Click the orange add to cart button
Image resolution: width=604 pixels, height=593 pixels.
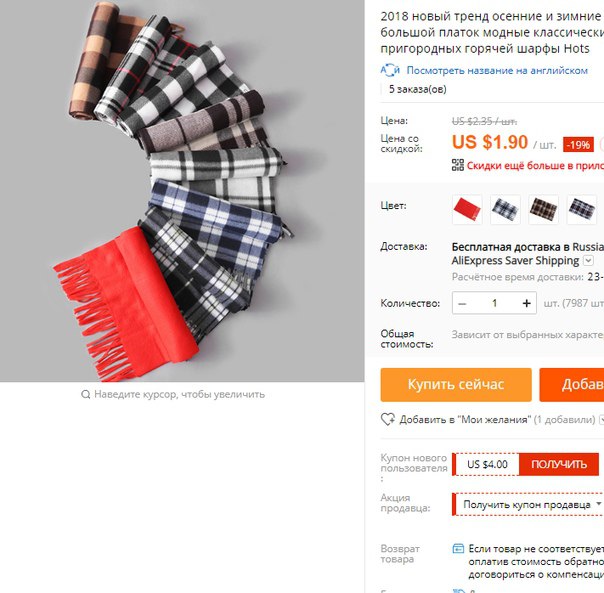click(572, 385)
